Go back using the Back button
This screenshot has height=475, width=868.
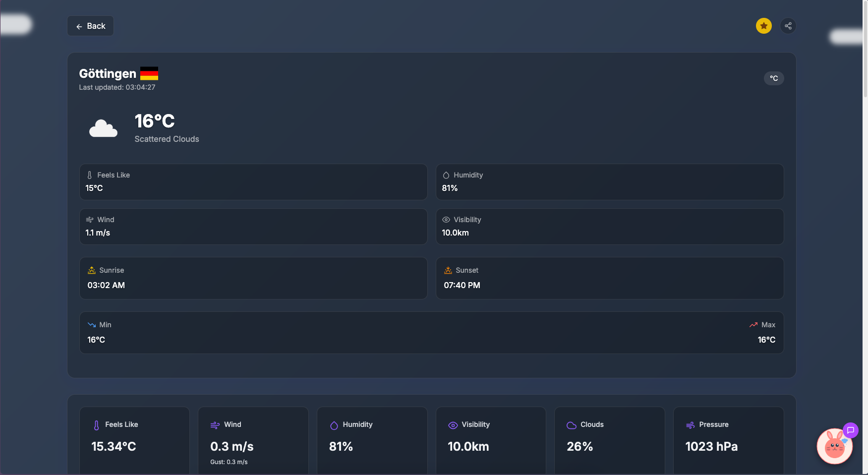click(91, 26)
